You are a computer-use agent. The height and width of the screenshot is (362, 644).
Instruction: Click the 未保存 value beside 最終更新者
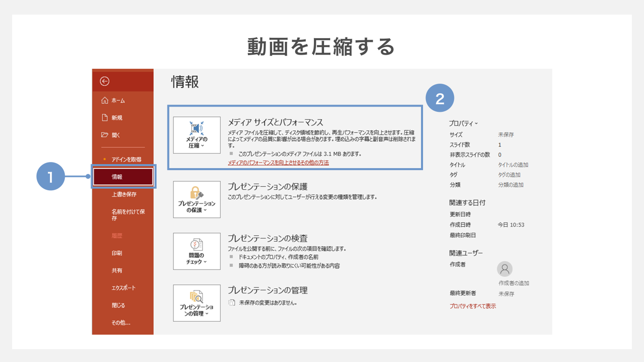(x=506, y=294)
